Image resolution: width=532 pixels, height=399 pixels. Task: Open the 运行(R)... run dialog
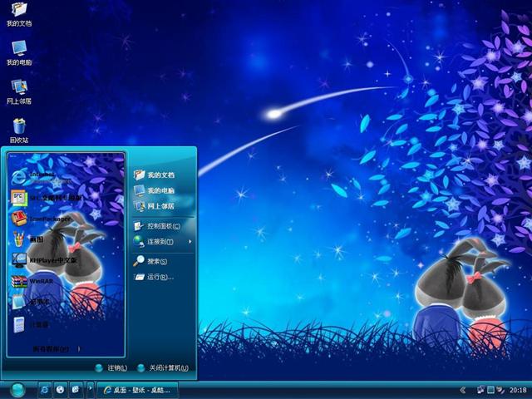(x=154, y=277)
